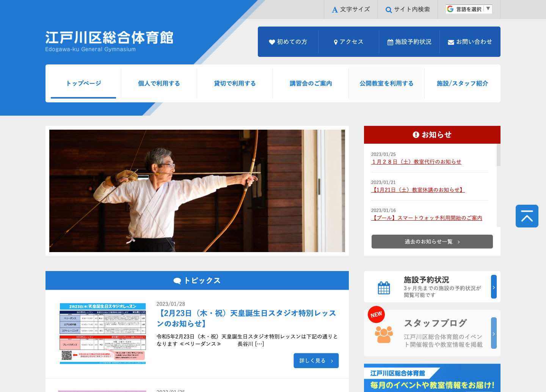Open the Emperor's birthday lesson flyer thumbnail
Screen dimensions: 546x392
[102, 333]
